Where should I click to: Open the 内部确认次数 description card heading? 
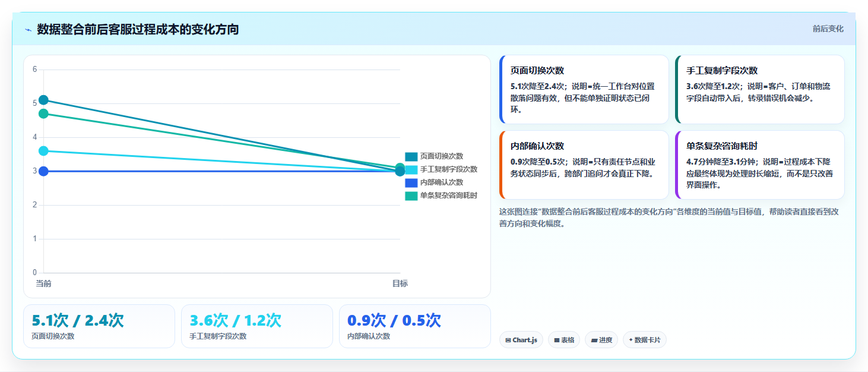coord(537,146)
